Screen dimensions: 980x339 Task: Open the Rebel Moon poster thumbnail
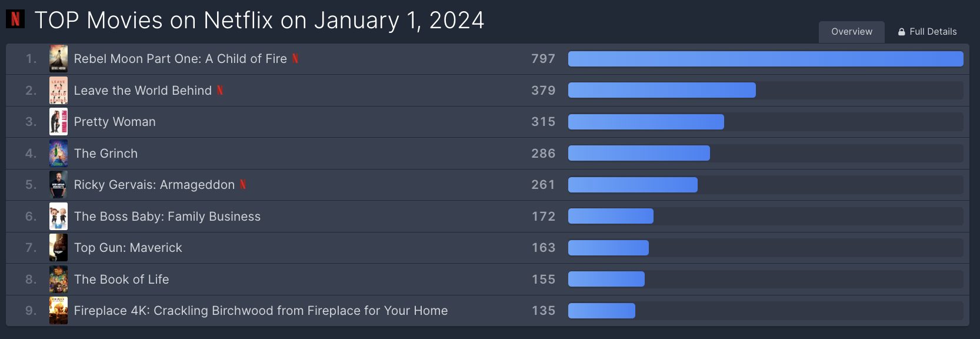pyautogui.click(x=58, y=59)
